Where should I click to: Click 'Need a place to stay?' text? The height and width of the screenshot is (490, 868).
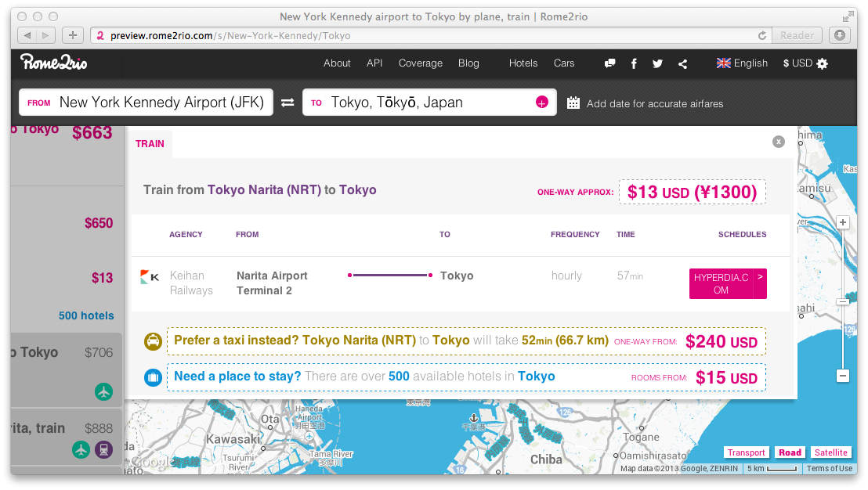tap(237, 376)
